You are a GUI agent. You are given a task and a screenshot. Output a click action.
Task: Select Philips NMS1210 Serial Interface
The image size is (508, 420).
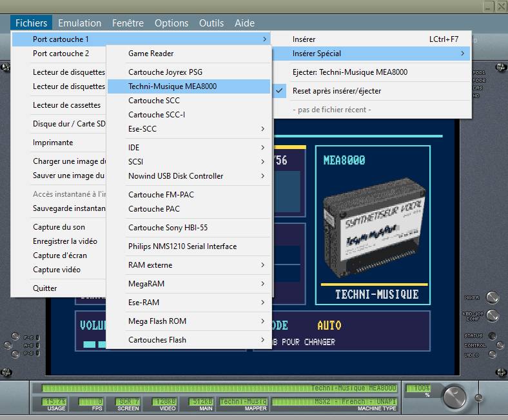click(x=189, y=246)
